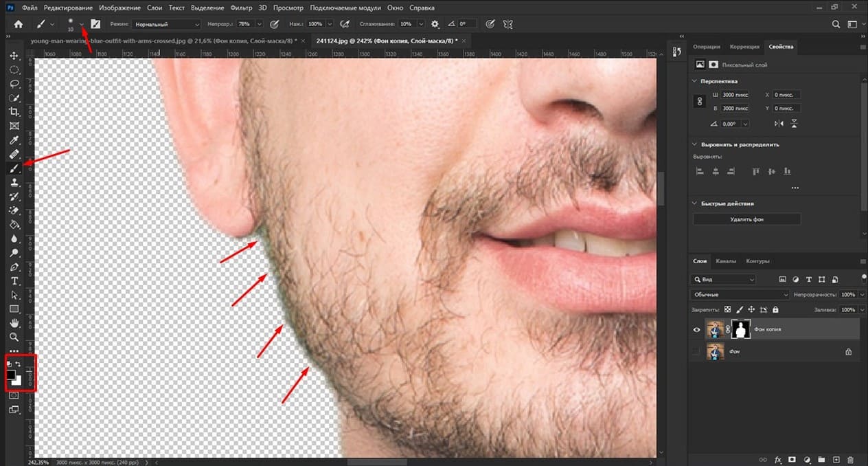Click the foreground color swatch
Image resolution: width=868 pixels, height=466 pixels.
tap(12, 375)
